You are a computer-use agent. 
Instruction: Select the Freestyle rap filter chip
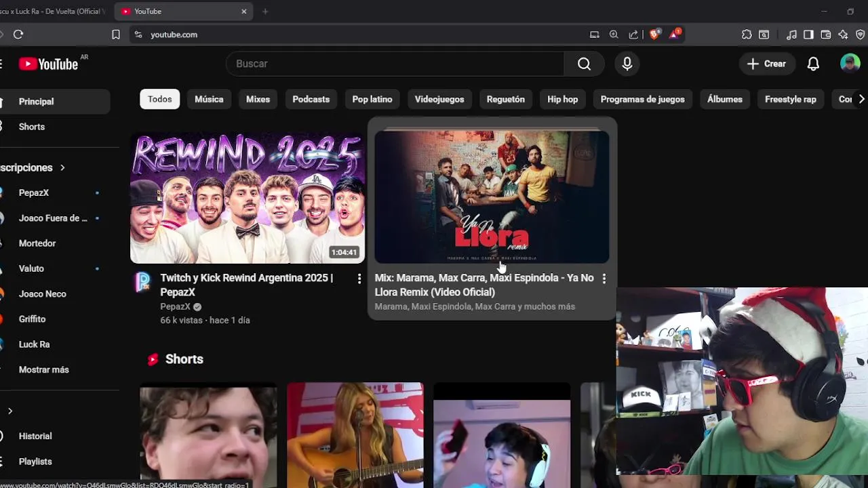(791, 99)
